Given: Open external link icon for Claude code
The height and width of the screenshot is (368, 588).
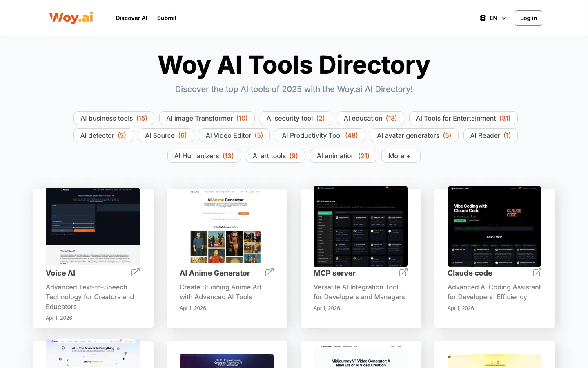Looking at the screenshot, I should click(537, 272).
